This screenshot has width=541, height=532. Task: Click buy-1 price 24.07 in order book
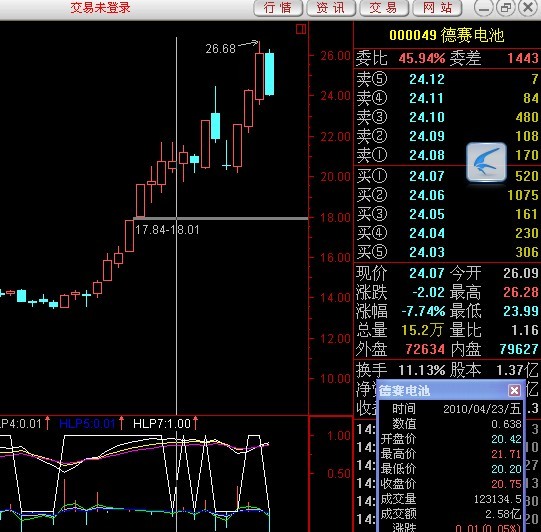click(x=427, y=176)
